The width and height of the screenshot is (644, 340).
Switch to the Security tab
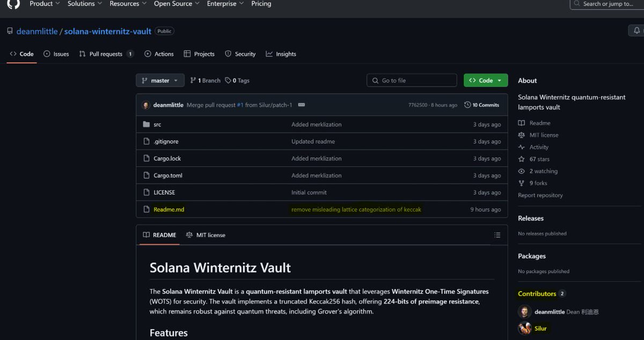[240, 54]
